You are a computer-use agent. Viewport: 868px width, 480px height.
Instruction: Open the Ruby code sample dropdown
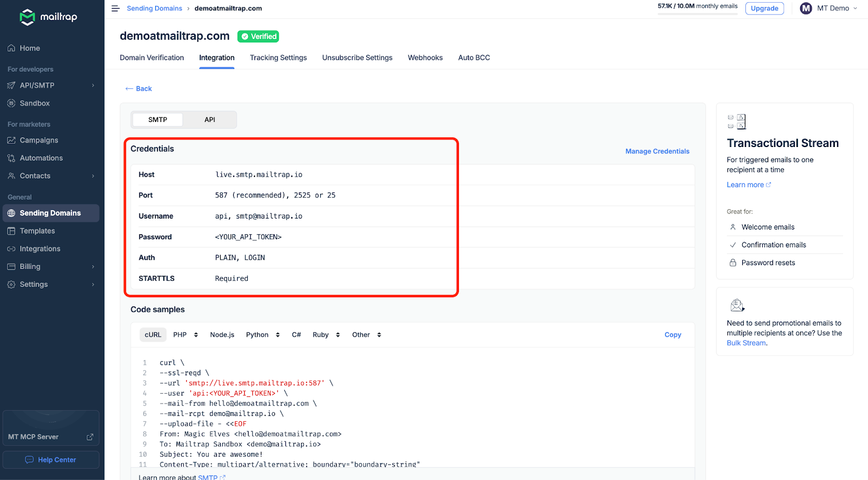327,335
